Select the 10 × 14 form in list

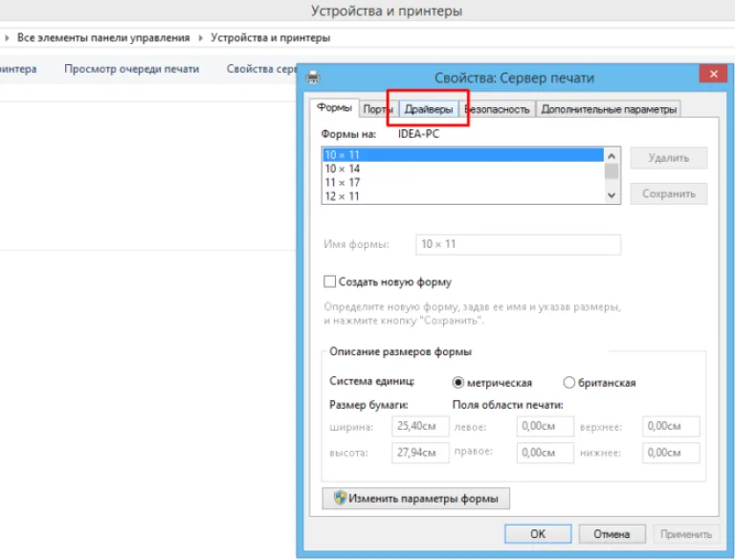[x=463, y=168]
